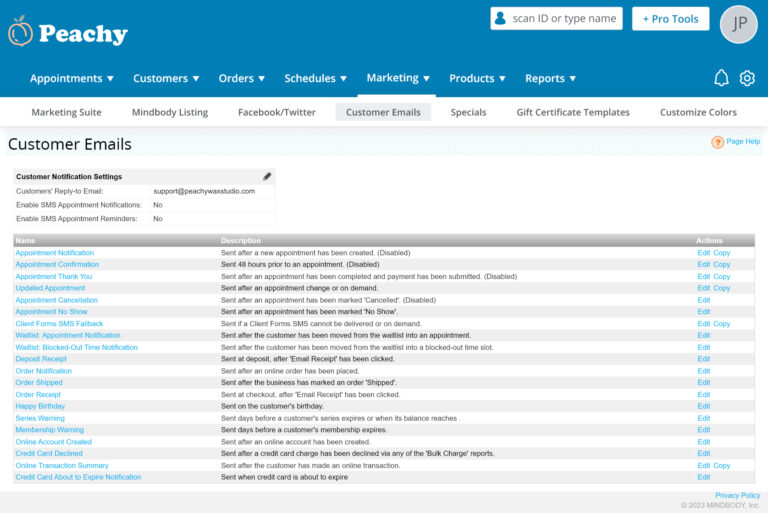Click the Page Help question mark icon
This screenshot has width=768, height=513.
717,142
